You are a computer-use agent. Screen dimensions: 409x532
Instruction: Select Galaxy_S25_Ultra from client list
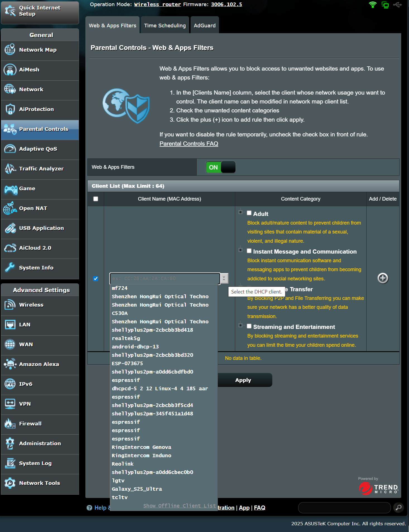(137, 489)
